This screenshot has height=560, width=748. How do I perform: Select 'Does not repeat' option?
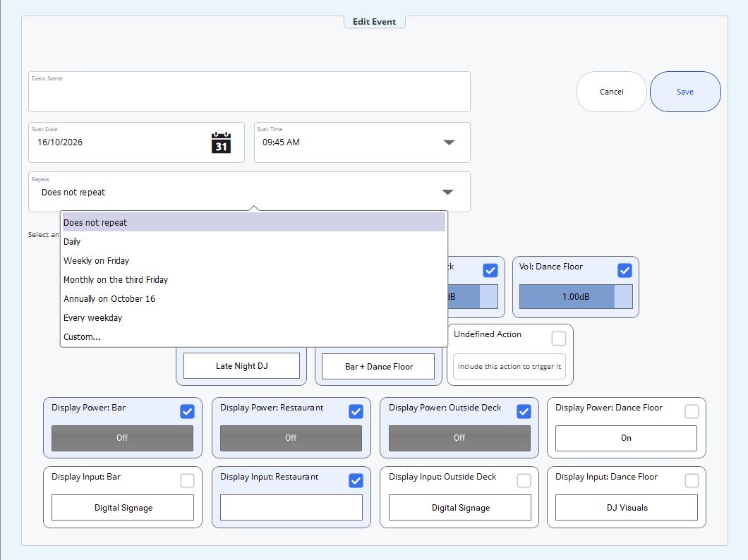[x=254, y=223]
